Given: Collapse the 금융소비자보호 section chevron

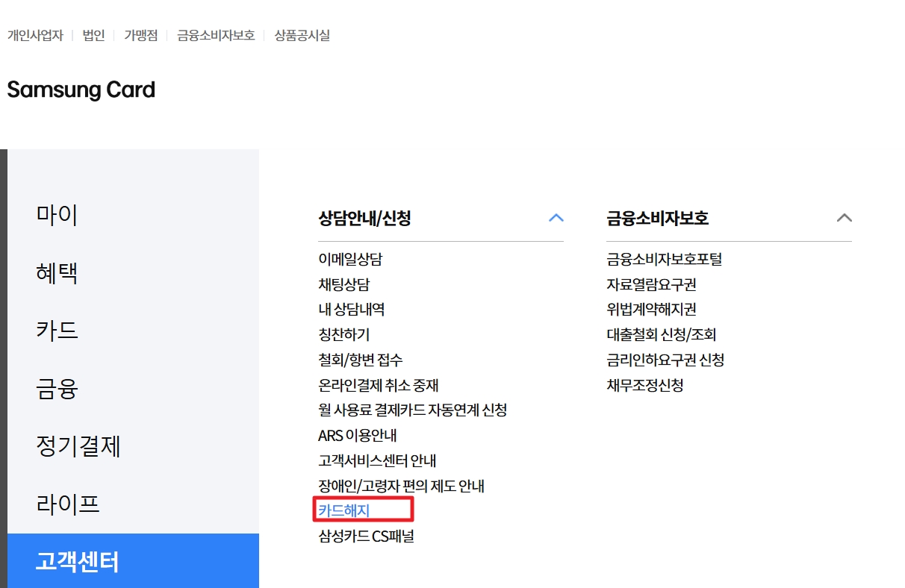Looking at the screenshot, I should point(844,217).
